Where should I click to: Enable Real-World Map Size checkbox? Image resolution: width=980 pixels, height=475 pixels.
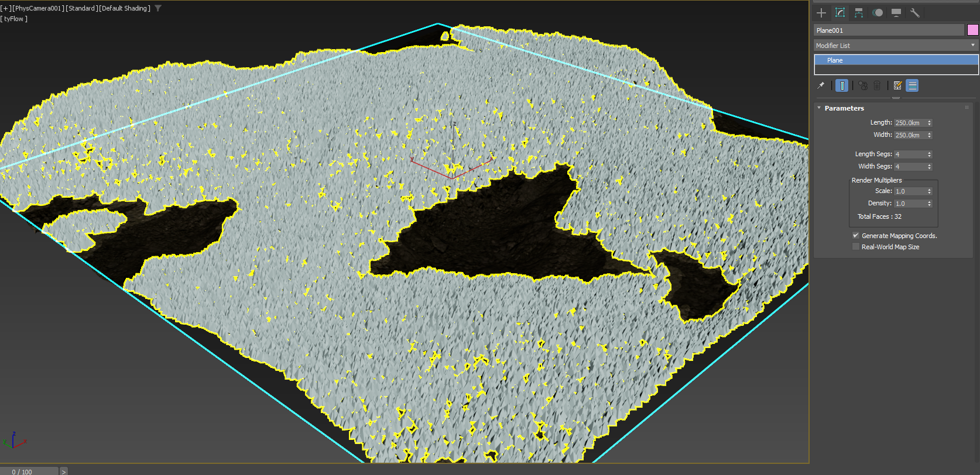856,247
